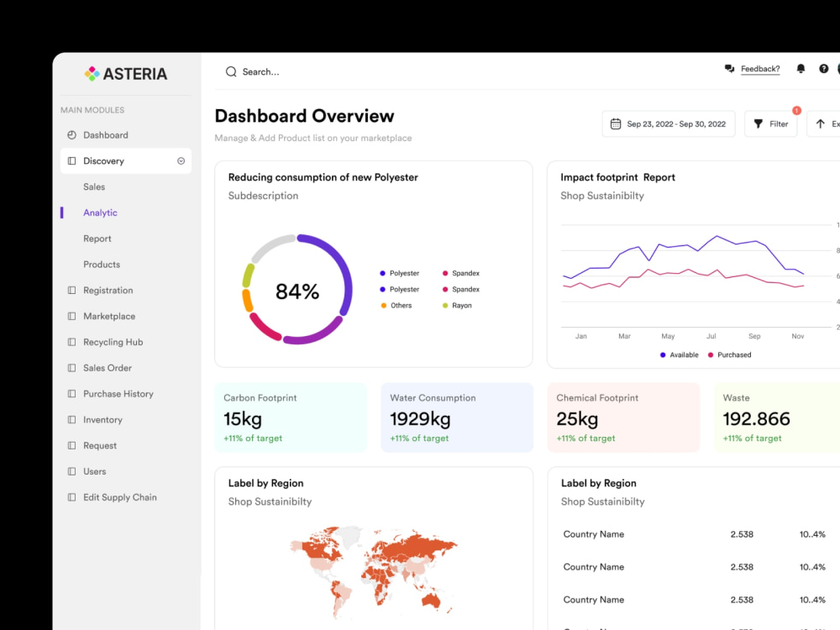The width and height of the screenshot is (840, 630).
Task: Click the Sales Order sidebar icon
Action: [71, 368]
